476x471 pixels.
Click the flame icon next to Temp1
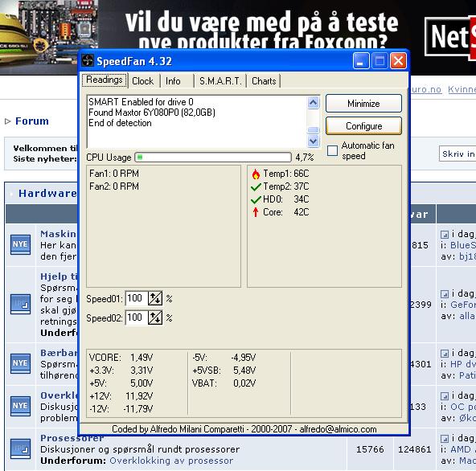coord(256,174)
